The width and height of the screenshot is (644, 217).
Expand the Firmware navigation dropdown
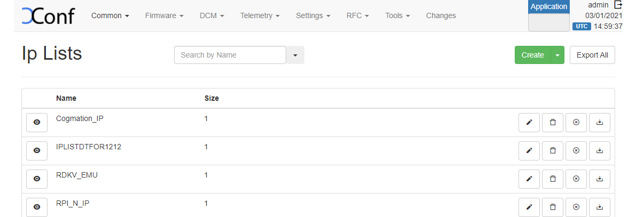click(x=164, y=15)
